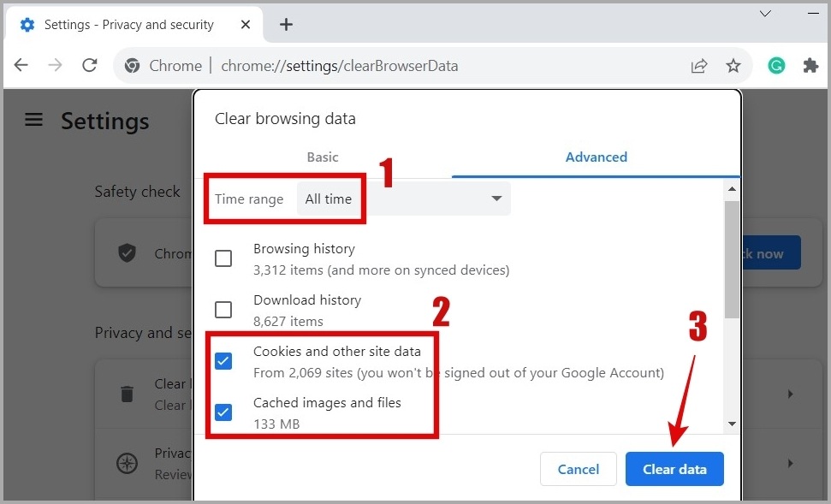Click the Cancel button
831x504 pixels.
pos(579,469)
